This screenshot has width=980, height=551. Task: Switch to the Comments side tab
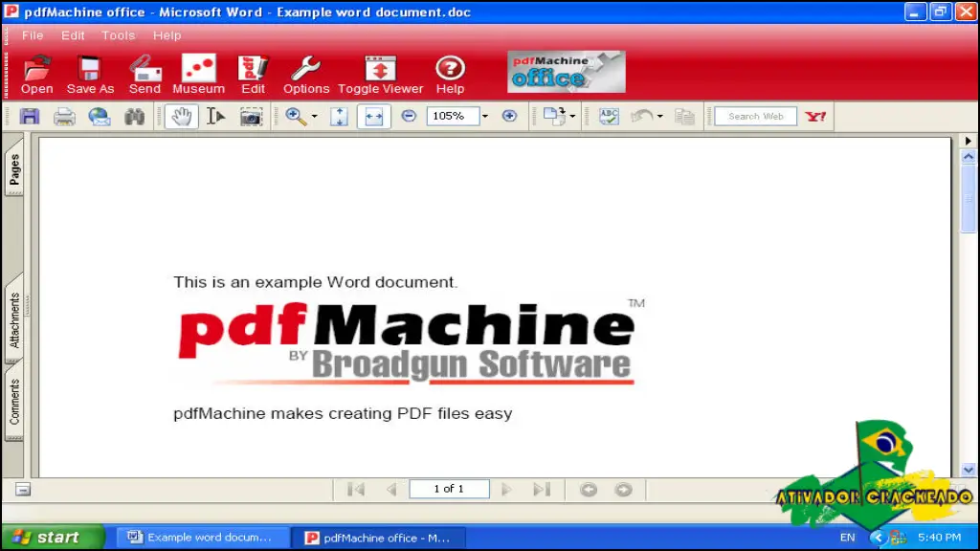[13, 402]
